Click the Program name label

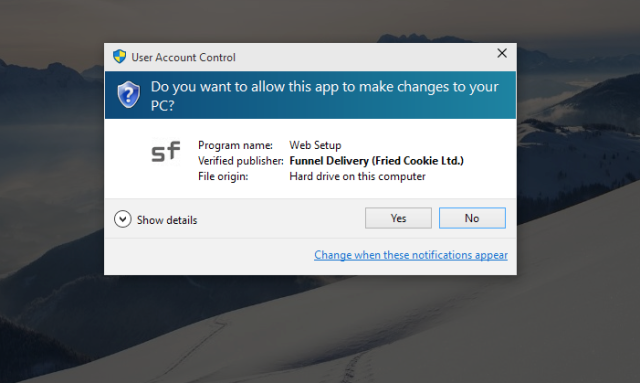235,145
